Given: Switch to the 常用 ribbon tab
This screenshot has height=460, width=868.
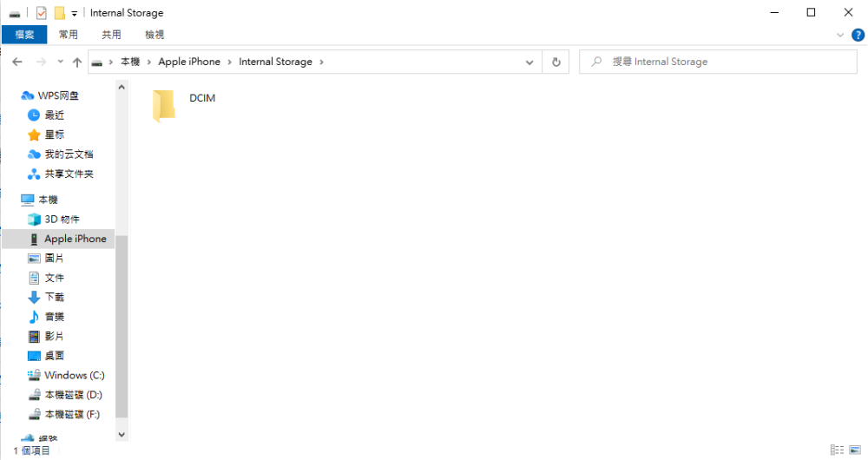Looking at the screenshot, I should [x=68, y=35].
